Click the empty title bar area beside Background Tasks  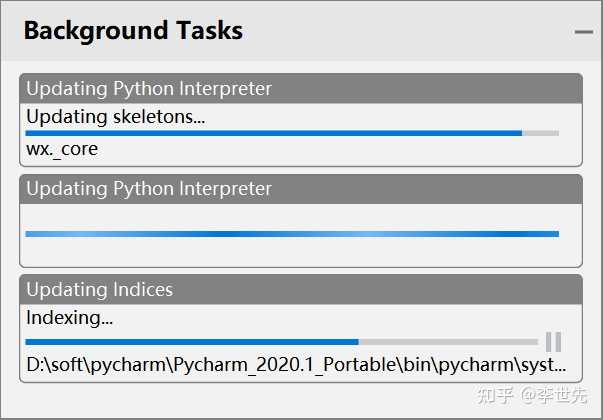tap(400, 31)
